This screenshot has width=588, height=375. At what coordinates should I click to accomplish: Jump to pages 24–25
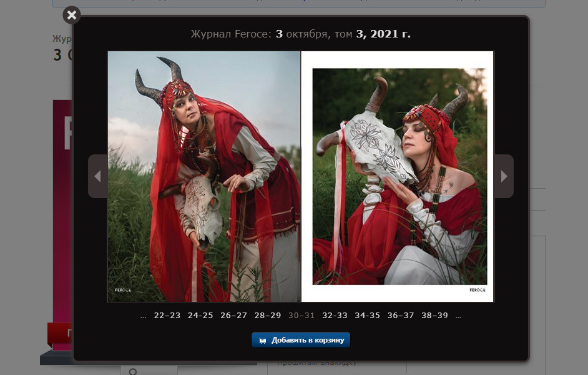(200, 316)
